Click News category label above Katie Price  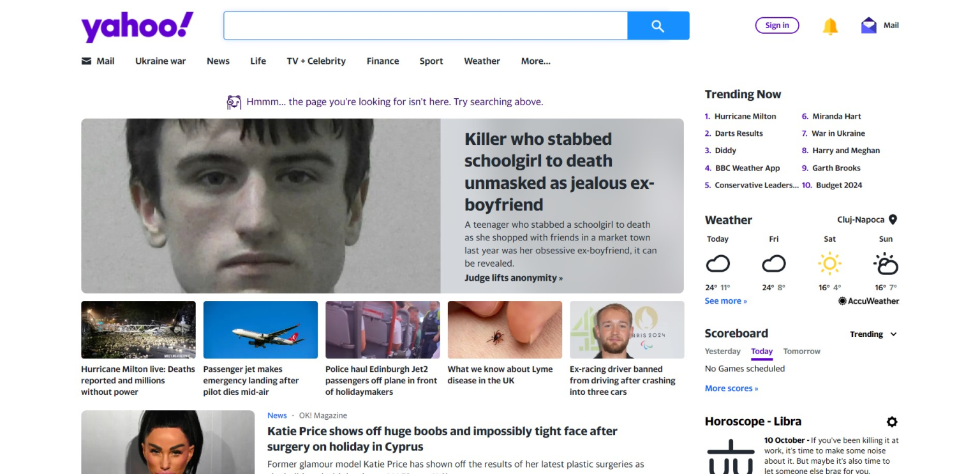coord(277,415)
